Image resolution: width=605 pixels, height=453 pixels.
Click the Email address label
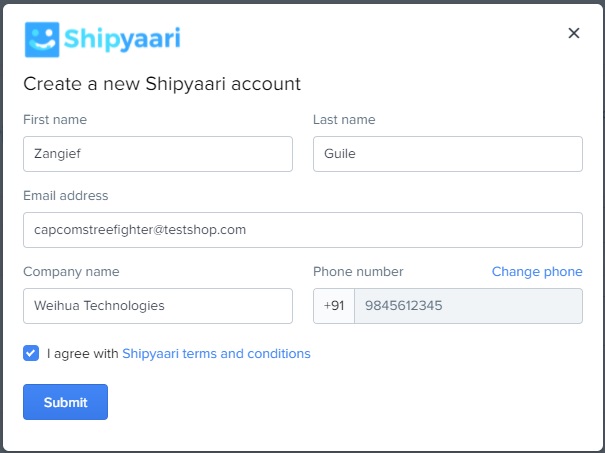[66, 196]
